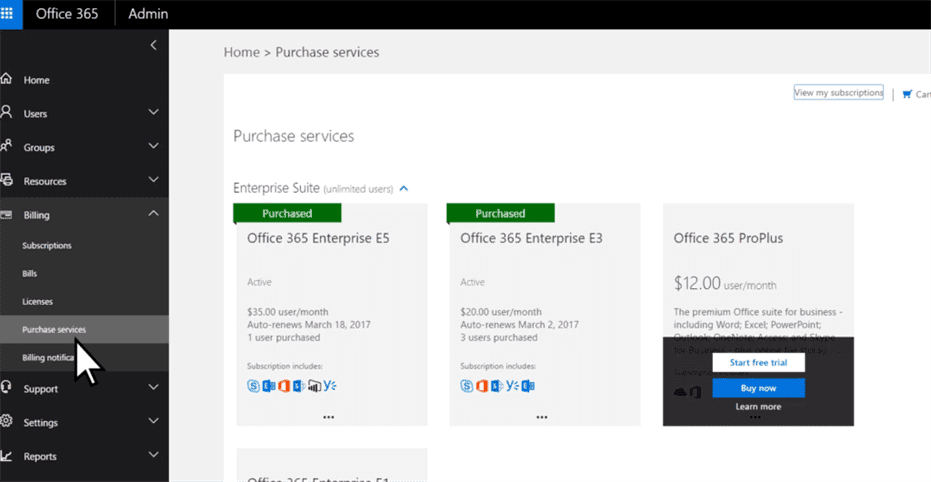Image resolution: width=931 pixels, height=482 pixels.
Task: Click the Exchange icon in Enterprise E5 card
Action: pyautogui.click(x=269, y=386)
